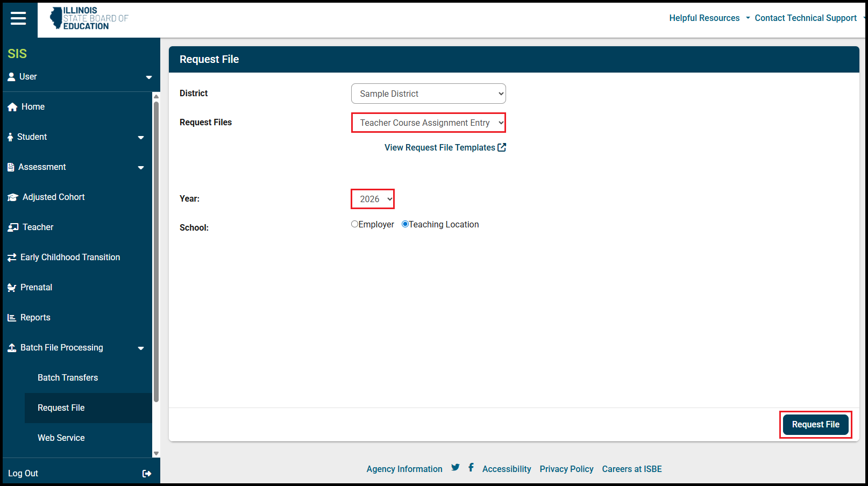Open Batch Transfers submenu item
The image size is (868, 486).
point(68,378)
